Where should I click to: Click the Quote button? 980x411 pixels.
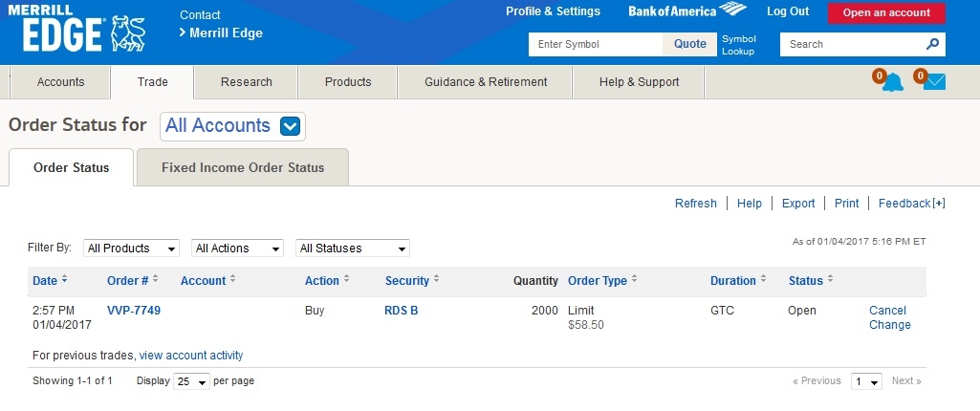point(689,44)
